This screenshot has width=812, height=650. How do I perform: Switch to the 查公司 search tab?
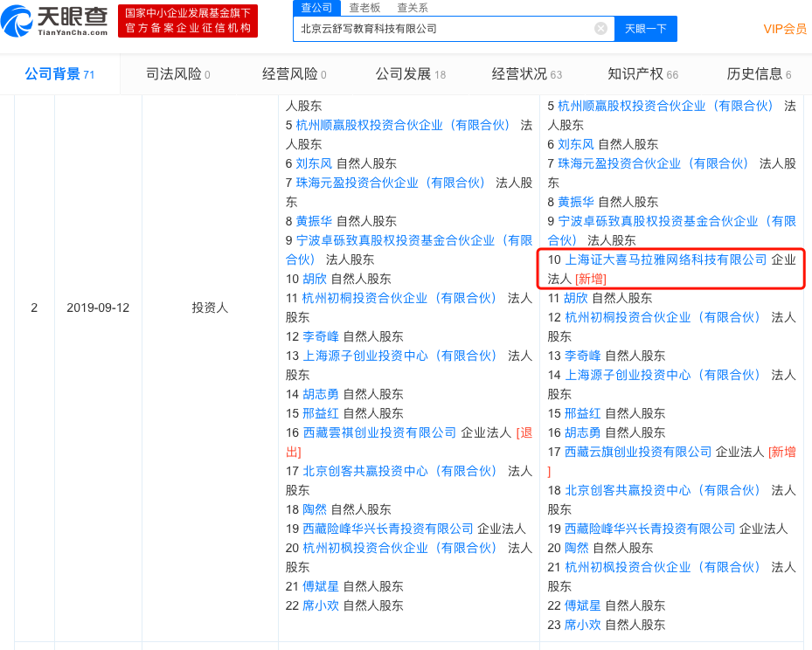pyautogui.click(x=316, y=7)
